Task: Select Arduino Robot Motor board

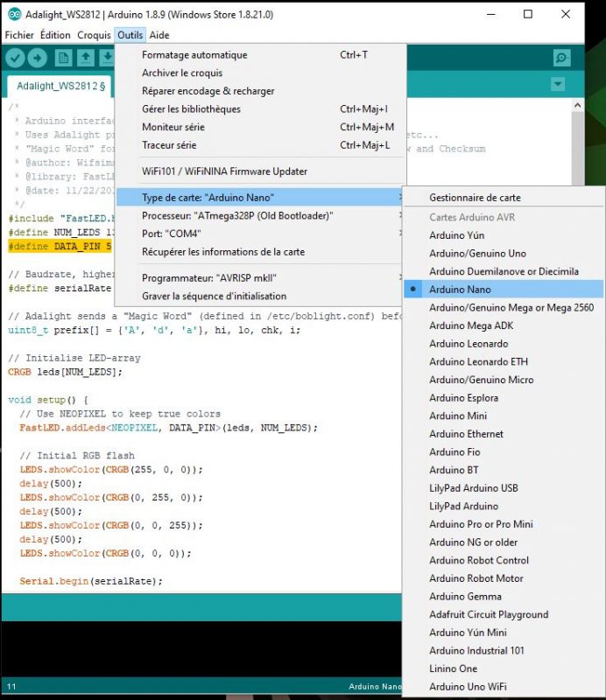Action: coord(504,578)
